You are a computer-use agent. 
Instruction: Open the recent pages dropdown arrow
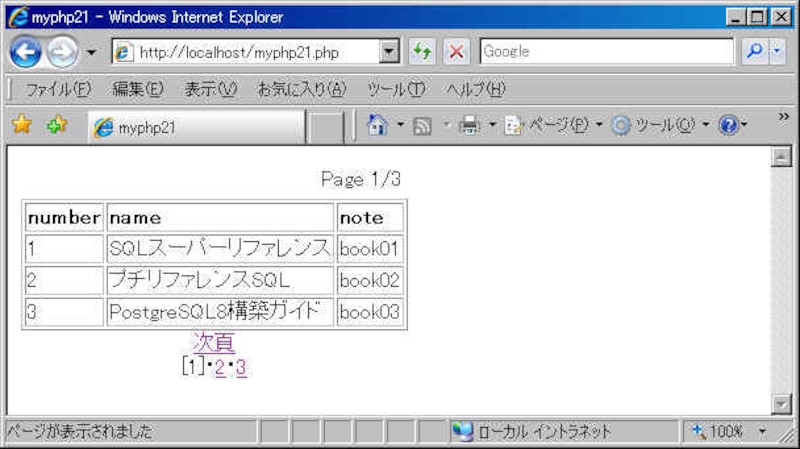[91, 52]
